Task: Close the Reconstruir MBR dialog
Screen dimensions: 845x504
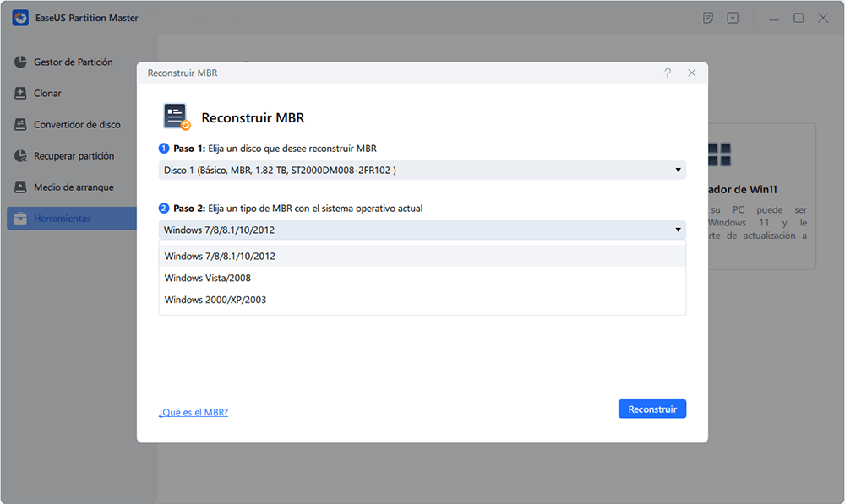Action: (x=692, y=73)
